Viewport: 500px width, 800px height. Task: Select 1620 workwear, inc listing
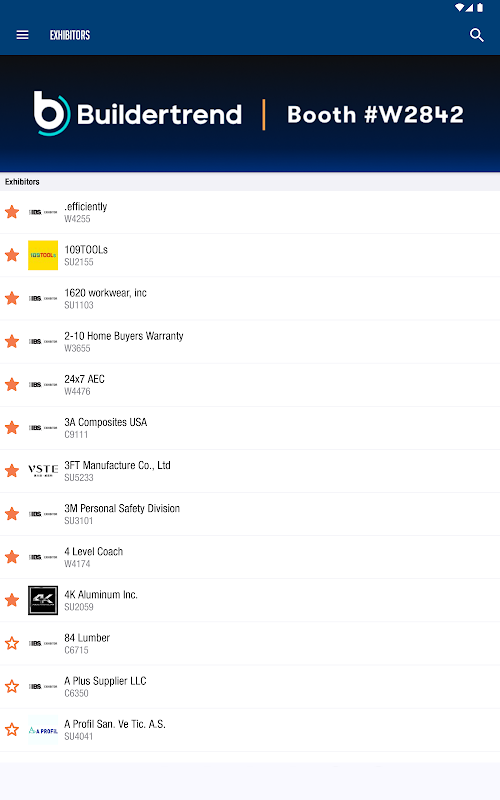250,298
